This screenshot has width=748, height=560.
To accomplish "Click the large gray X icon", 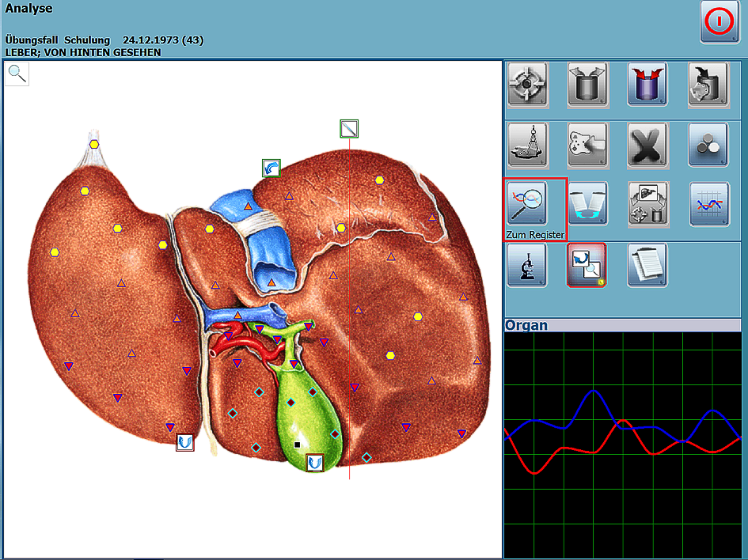I will 647,145.
